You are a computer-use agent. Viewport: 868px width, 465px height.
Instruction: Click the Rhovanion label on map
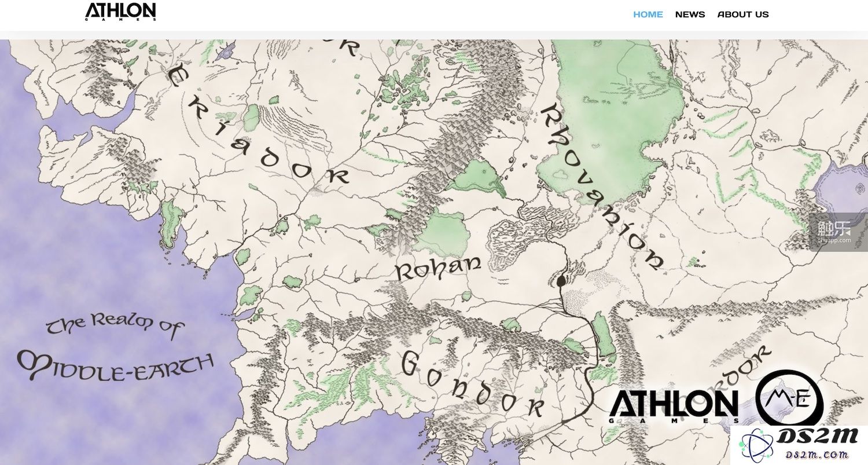point(602,185)
